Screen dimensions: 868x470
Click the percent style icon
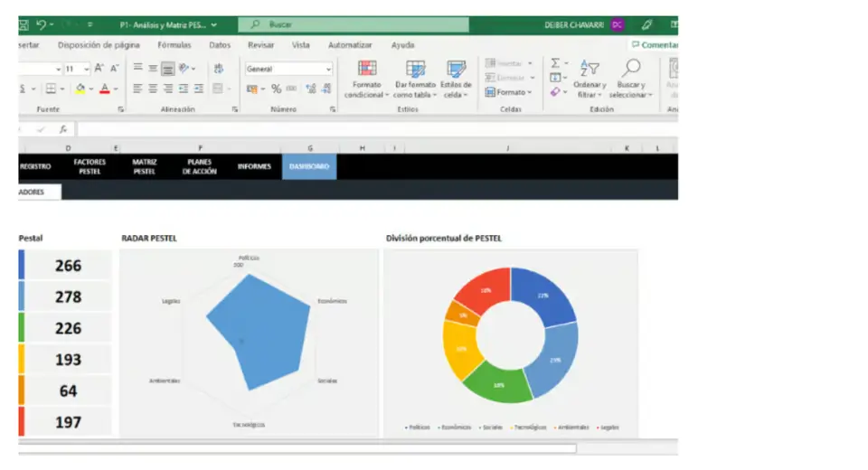click(277, 89)
